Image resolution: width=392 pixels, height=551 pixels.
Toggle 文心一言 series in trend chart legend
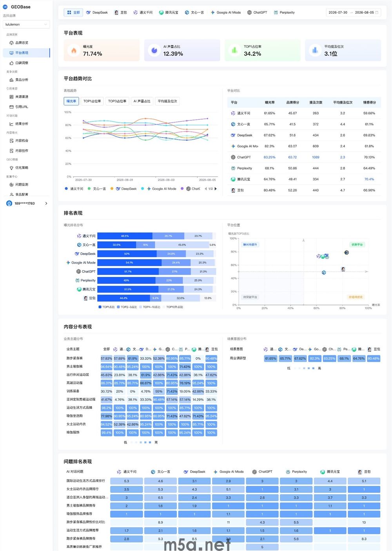[97, 189]
